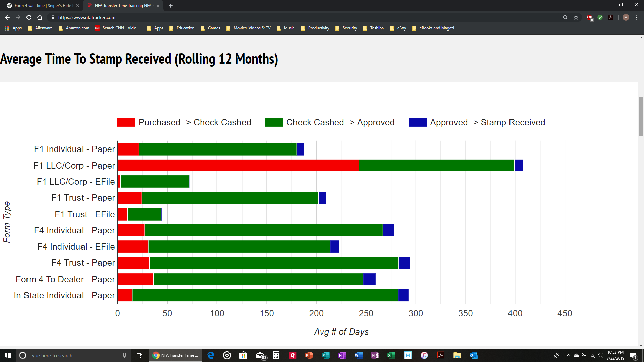Click the green bar for F4 Individual - Paper
The width and height of the screenshot is (644, 362).
tap(264, 230)
